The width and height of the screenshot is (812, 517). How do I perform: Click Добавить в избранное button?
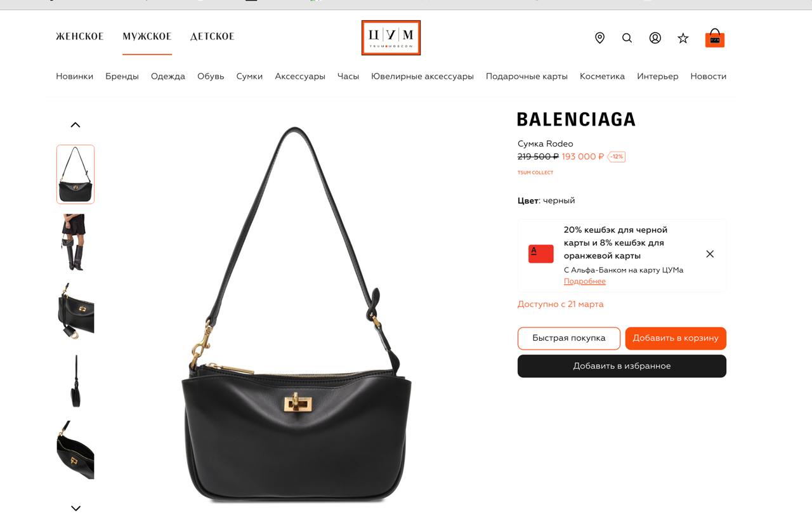tap(622, 366)
